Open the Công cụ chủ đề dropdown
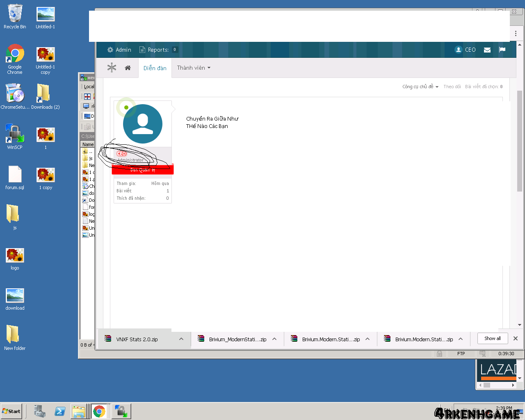The image size is (525, 420). click(x=420, y=87)
